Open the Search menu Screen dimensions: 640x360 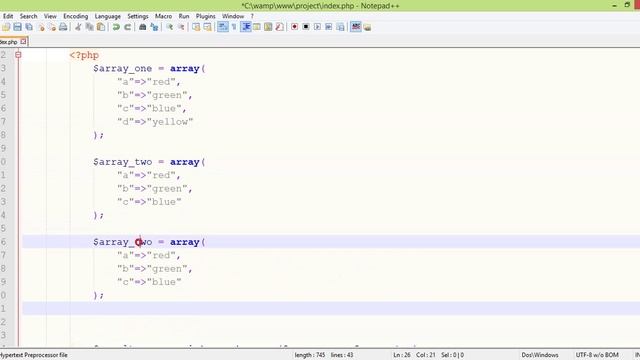click(29, 16)
